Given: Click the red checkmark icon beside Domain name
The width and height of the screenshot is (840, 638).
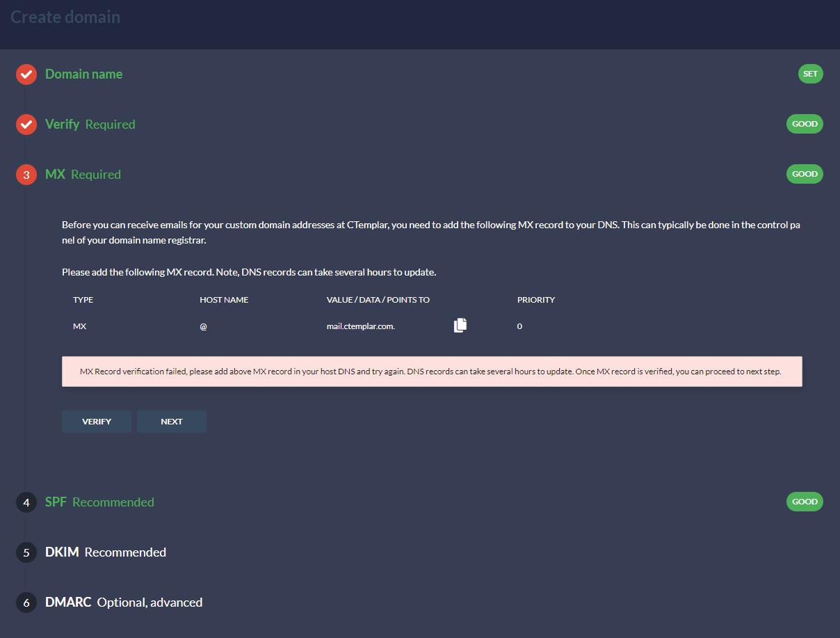Looking at the screenshot, I should tap(26, 74).
